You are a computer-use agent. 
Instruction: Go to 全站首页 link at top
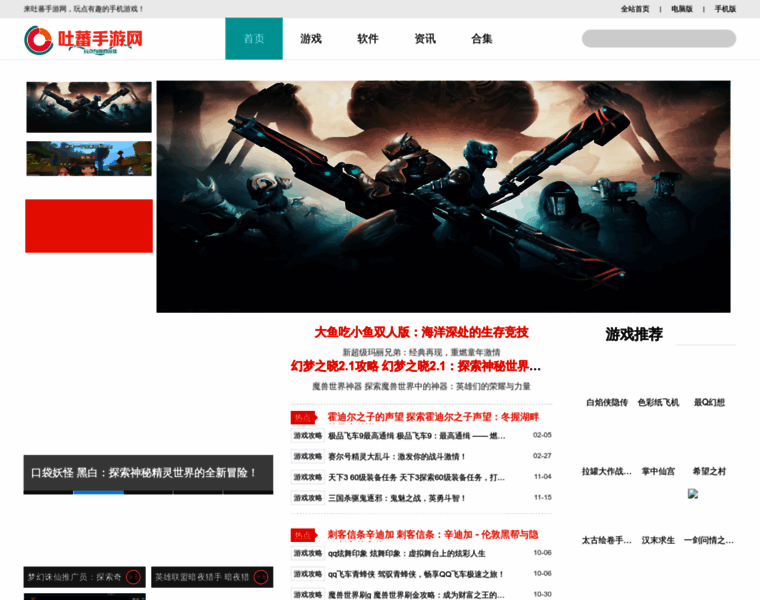635,9
